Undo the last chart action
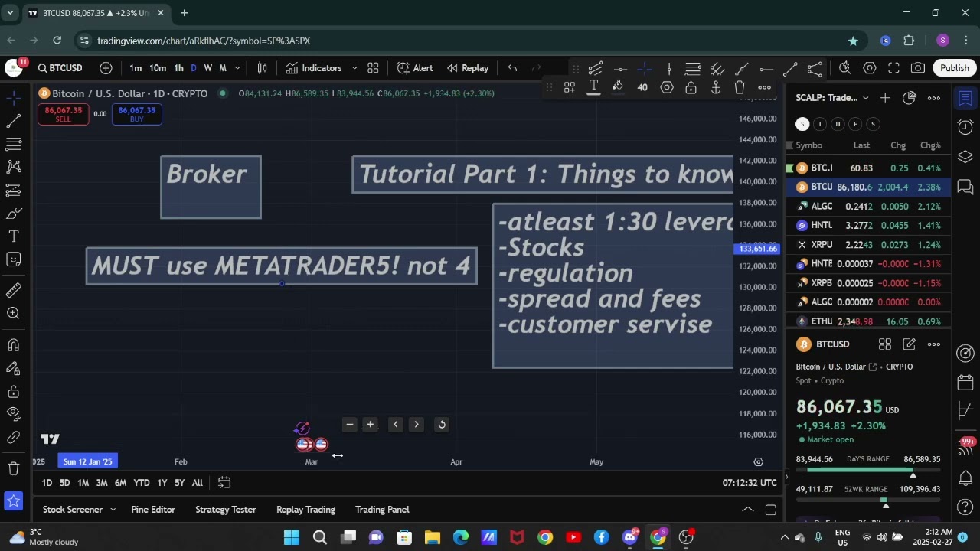The height and width of the screenshot is (551, 980). click(512, 68)
